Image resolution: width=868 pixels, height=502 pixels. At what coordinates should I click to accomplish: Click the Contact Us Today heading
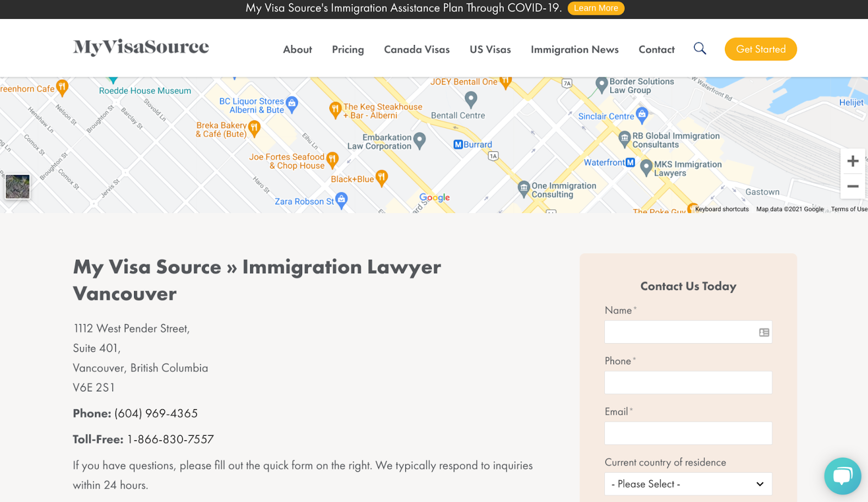[688, 286]
